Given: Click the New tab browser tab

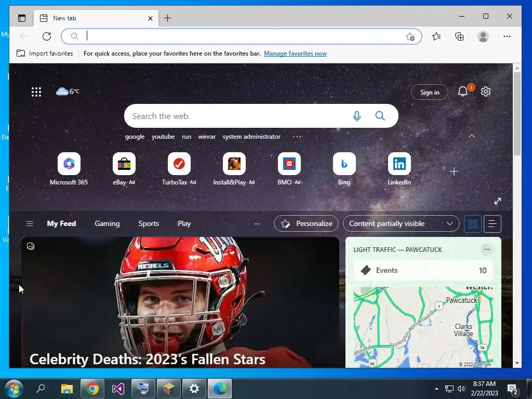Looking at the screenshot, I should tap(96, 18).
